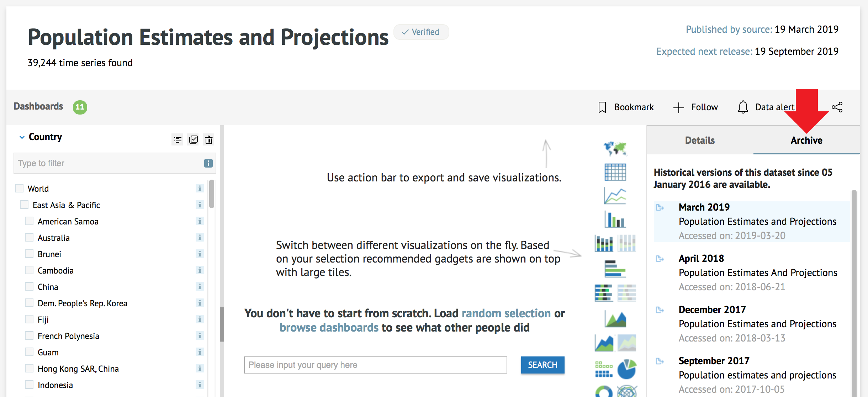The width and height of the screenshot is (868, 397).
Task: Click the random selection link
Action: pos(506,313)
